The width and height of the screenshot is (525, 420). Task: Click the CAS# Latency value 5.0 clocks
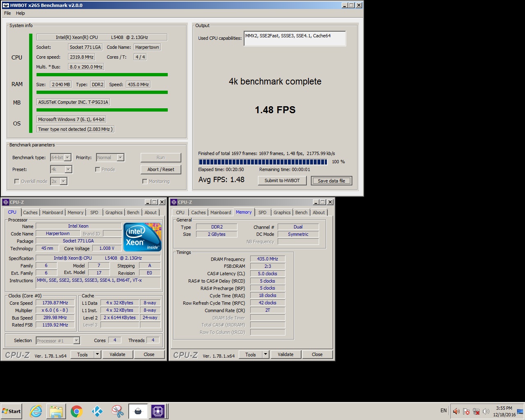(267, 274)
